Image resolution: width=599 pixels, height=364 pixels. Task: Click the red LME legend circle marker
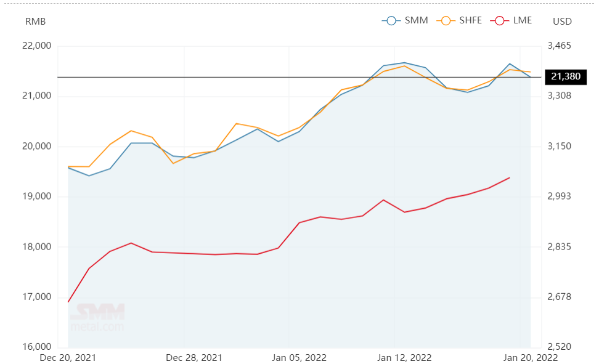[499, 20]
